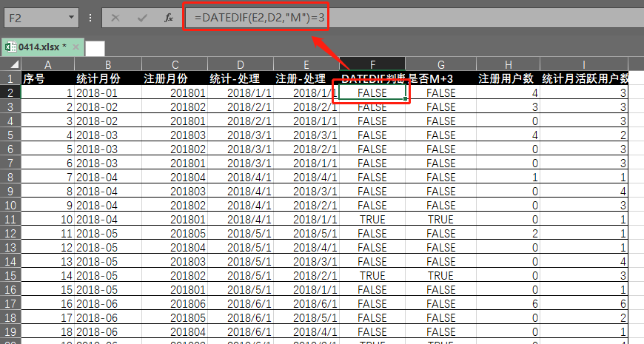Select column D header
Image resolution: width=644 pixels, height=344 pixels.
(241, 64)
